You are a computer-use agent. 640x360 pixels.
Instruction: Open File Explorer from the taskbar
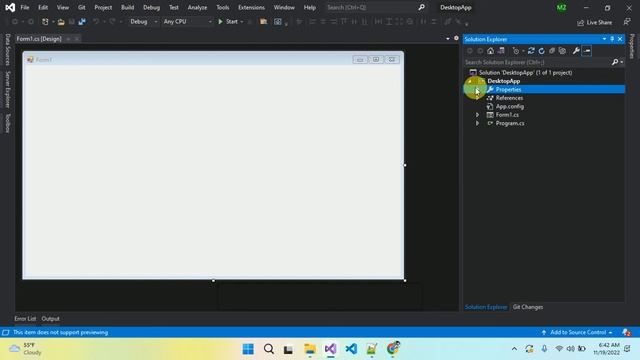coord(310,349)
